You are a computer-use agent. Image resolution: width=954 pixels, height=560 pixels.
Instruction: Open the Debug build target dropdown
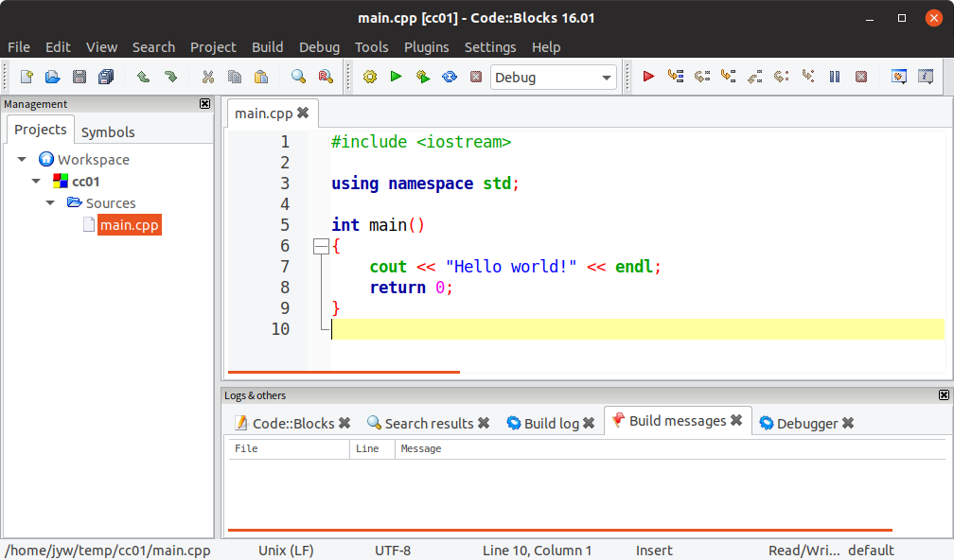pos(607,78)
